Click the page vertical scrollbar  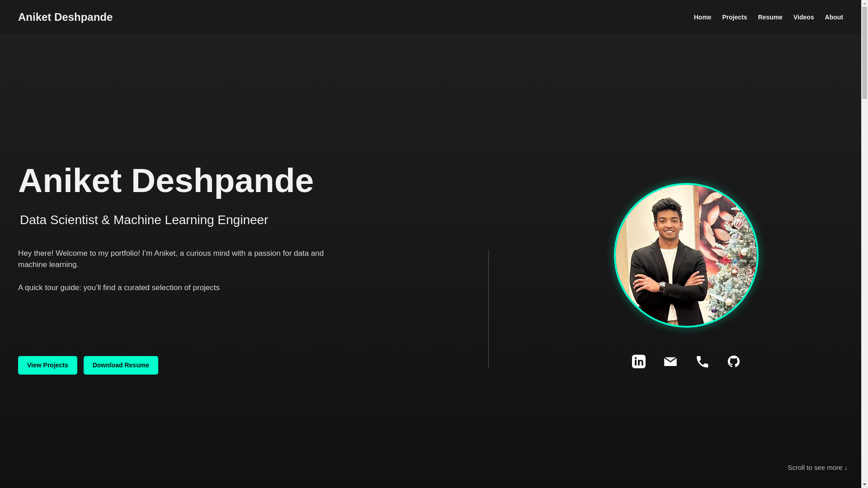click(x=864, y=244)
